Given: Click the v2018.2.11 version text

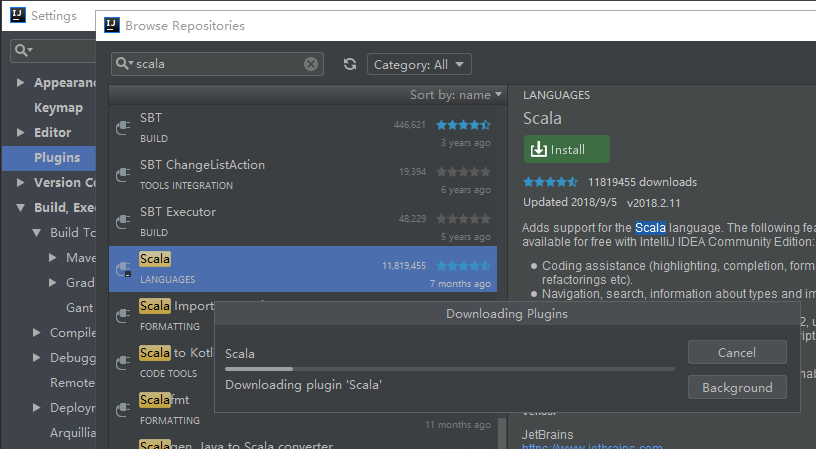Looking at the screenshot, I should click(x=654, y=203).
